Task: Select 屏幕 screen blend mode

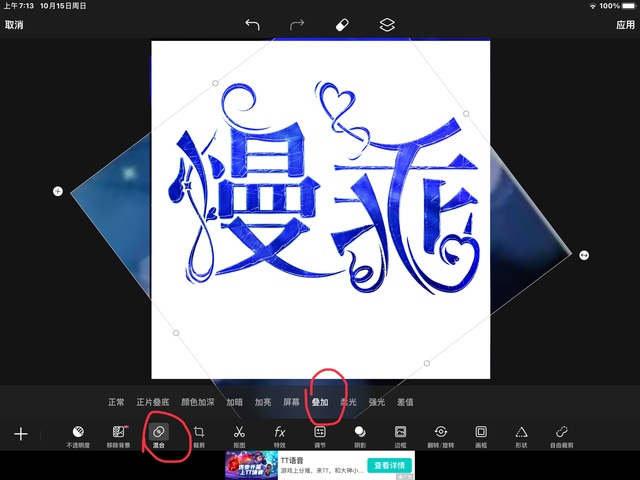Action: pos(291,402)
